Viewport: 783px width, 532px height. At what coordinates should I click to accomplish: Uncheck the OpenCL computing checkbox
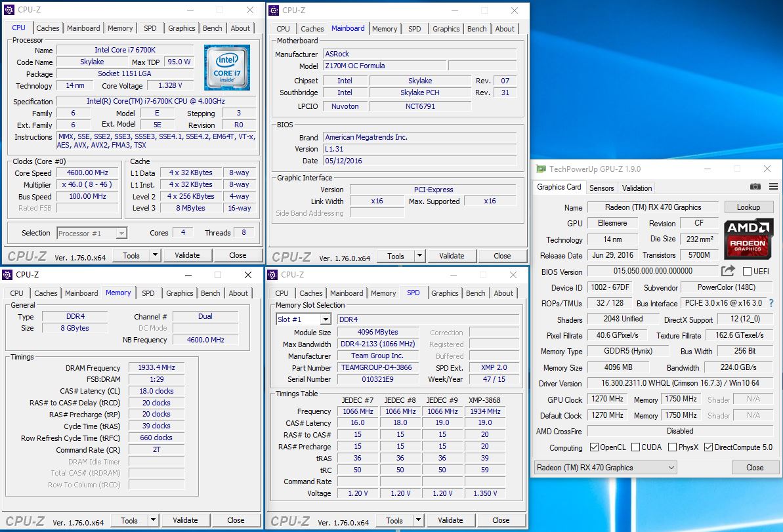594,447
